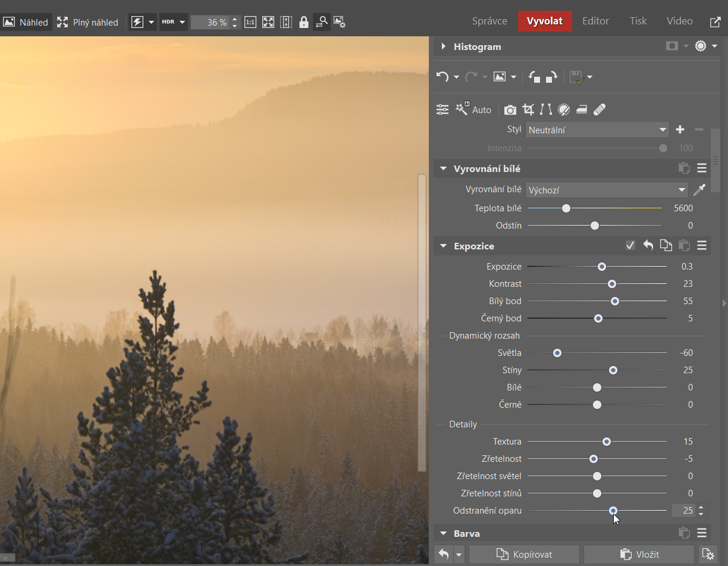Switch to the Editor tab
The height and width of the screenshot is (566, 728).
pyautogui.click(x=595, y=21)
